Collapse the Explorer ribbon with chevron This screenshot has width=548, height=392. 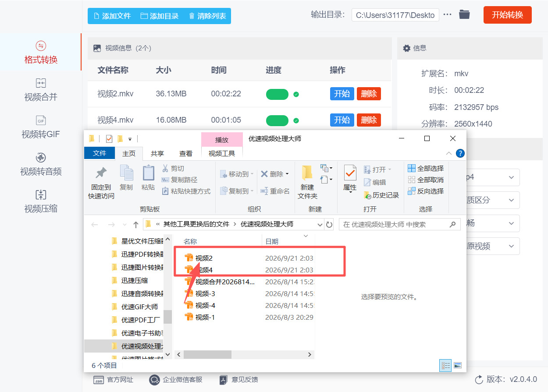[x=449, y=153]
